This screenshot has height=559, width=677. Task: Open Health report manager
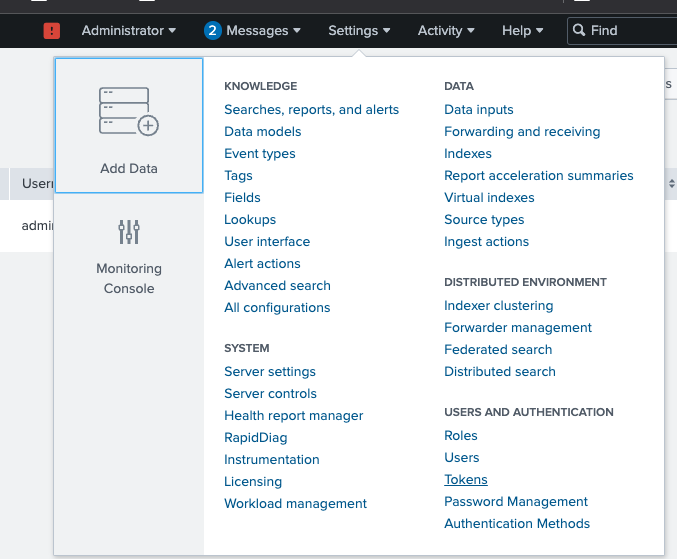[x=294, y=416]
